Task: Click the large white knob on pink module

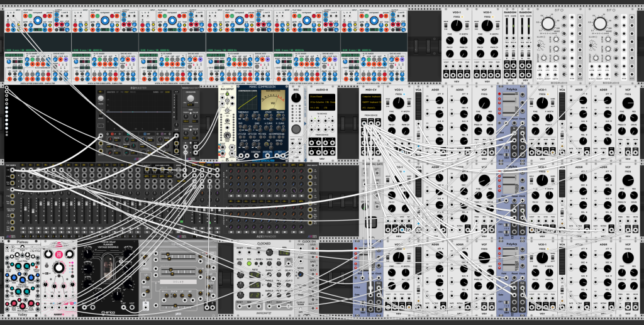Action: click(x=58, y=268)
